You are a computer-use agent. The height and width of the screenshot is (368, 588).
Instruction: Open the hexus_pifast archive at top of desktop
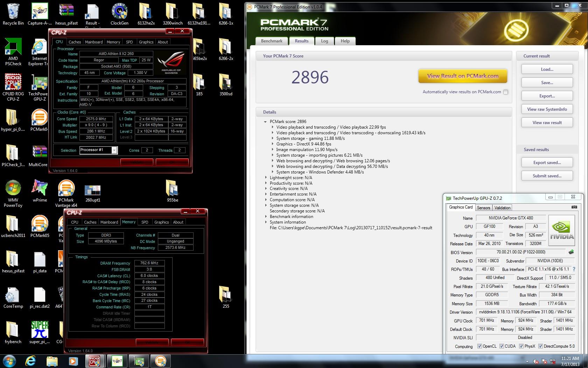pyautogui.click(x=66, y=14)
